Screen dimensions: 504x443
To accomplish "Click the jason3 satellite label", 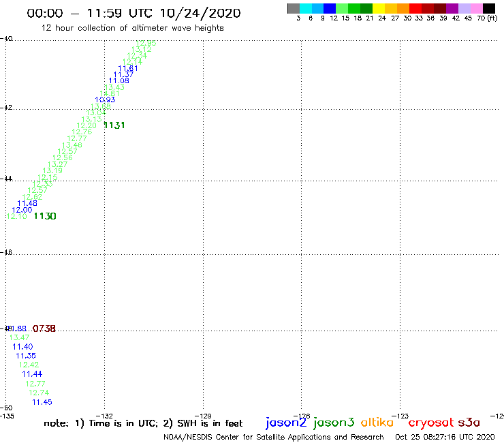I will pos(334,423).
